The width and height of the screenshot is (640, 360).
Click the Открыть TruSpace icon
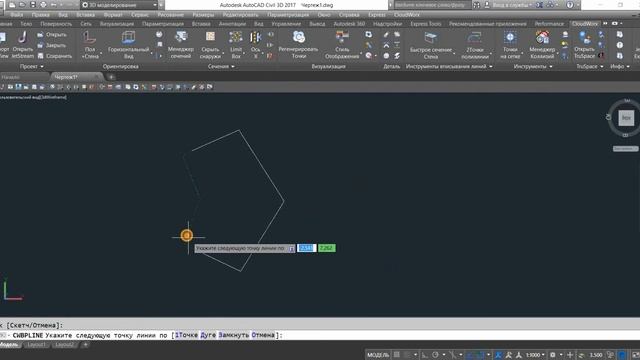click(x=584, y=38)
